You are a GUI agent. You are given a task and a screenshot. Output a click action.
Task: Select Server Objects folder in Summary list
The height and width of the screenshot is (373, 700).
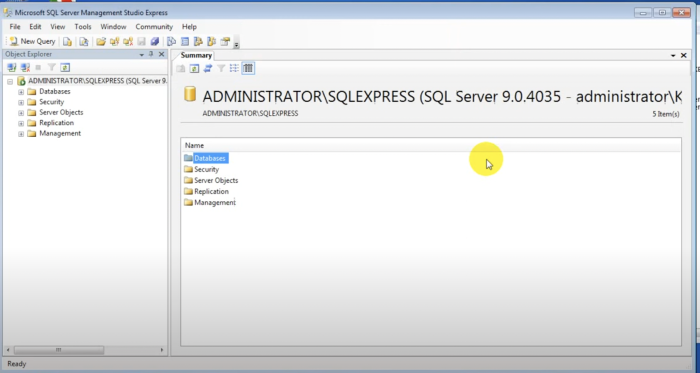(216, 181)
